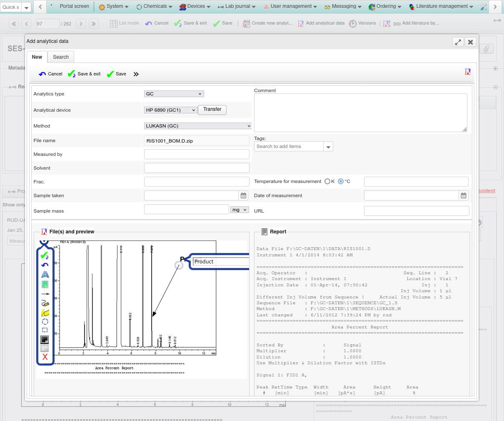Select the freehand pencil tool
Image resolution: width=504 pixels, height=421 pixels.
tap(45, 303)
